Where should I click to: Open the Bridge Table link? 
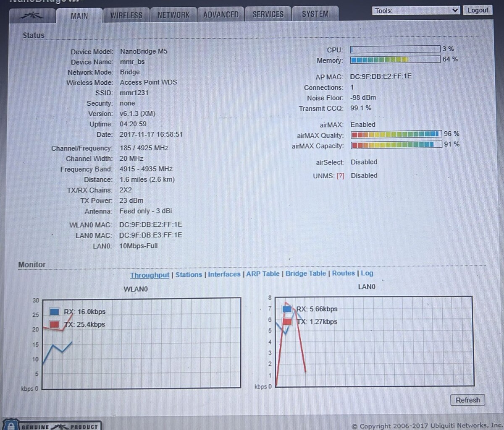click(x=306, y=273)
